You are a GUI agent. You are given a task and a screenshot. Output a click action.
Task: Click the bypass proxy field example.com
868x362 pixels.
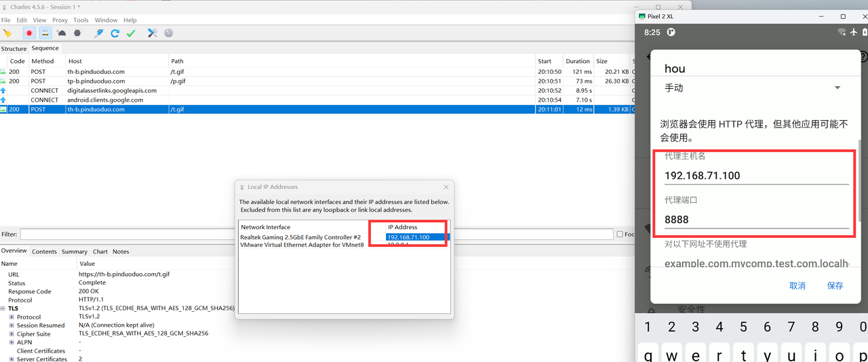pos(756,263)
